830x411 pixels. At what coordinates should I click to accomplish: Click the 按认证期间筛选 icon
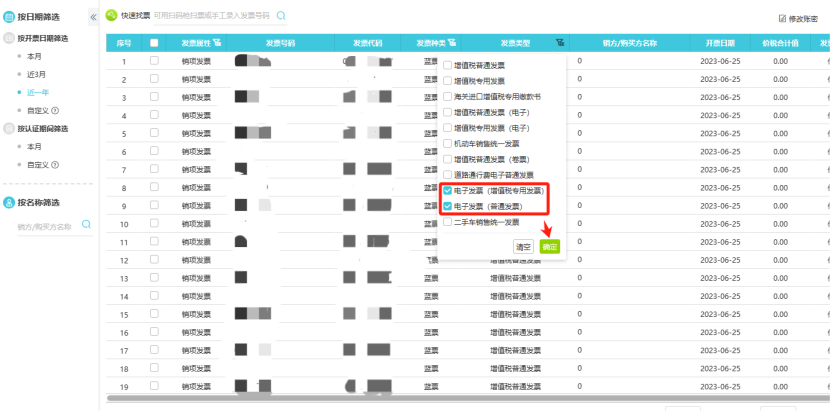click(x=9, y=128)
